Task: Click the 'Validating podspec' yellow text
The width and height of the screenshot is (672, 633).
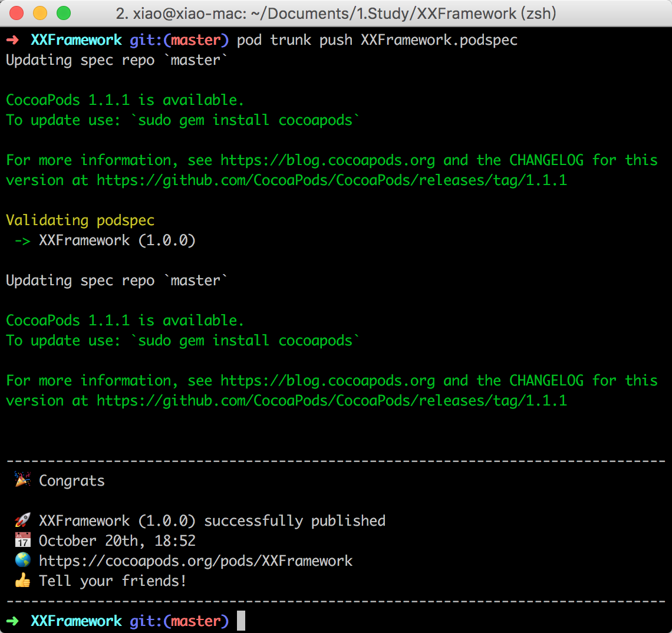Action: pyautogui.click(x=80, y=220)
